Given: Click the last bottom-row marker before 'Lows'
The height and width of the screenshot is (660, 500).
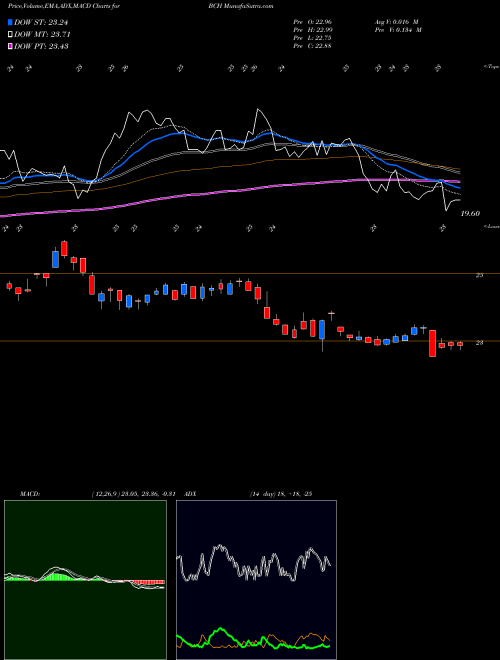Looking at the screenshot, I should coord(442,228).
